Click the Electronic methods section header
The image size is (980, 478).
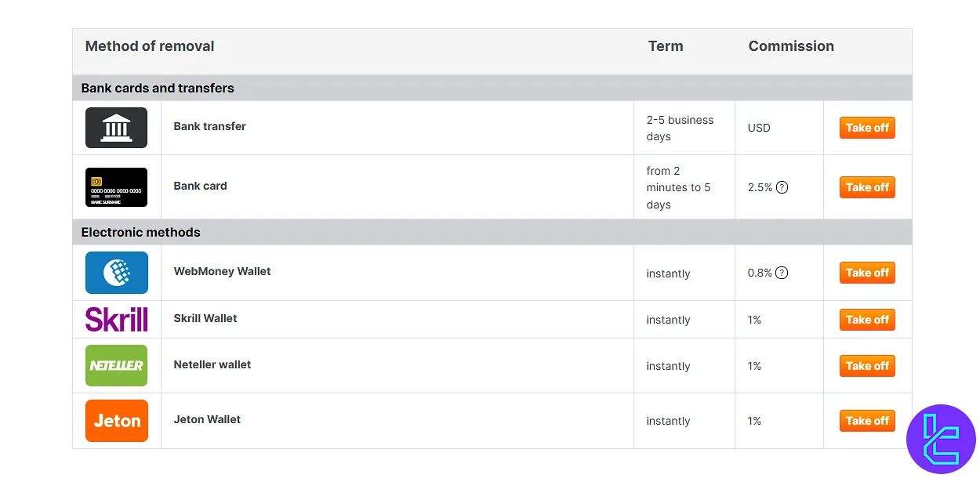point(141,232)
